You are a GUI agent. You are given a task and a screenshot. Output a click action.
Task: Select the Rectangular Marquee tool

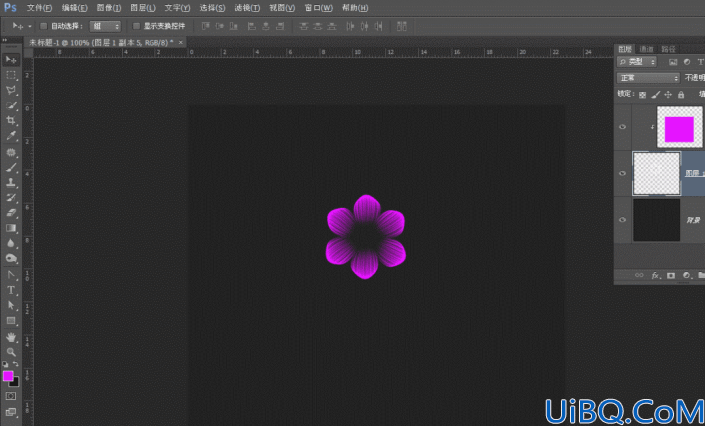click(11, 75)
